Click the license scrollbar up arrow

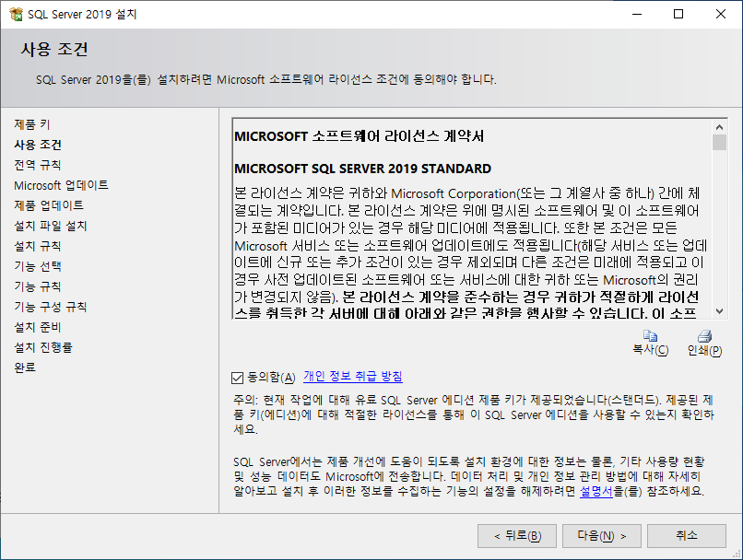coord(719,127)
